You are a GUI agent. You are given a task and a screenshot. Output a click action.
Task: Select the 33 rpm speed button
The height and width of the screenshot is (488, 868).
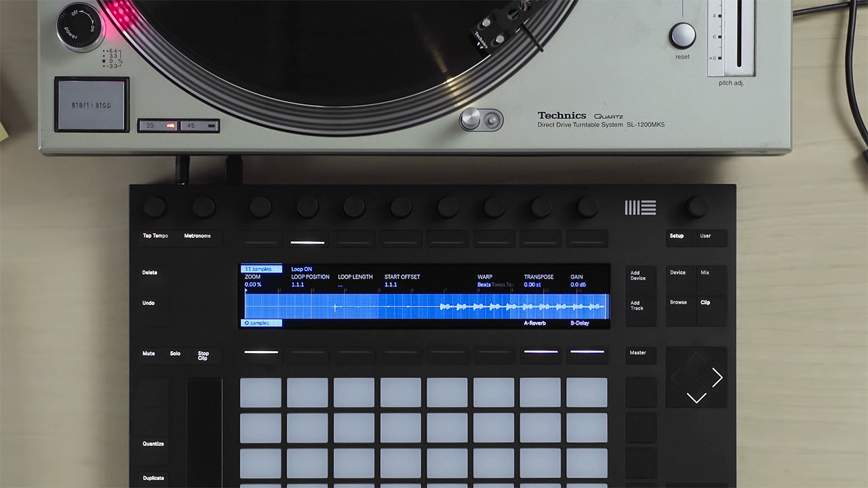(x=159, y=125)
